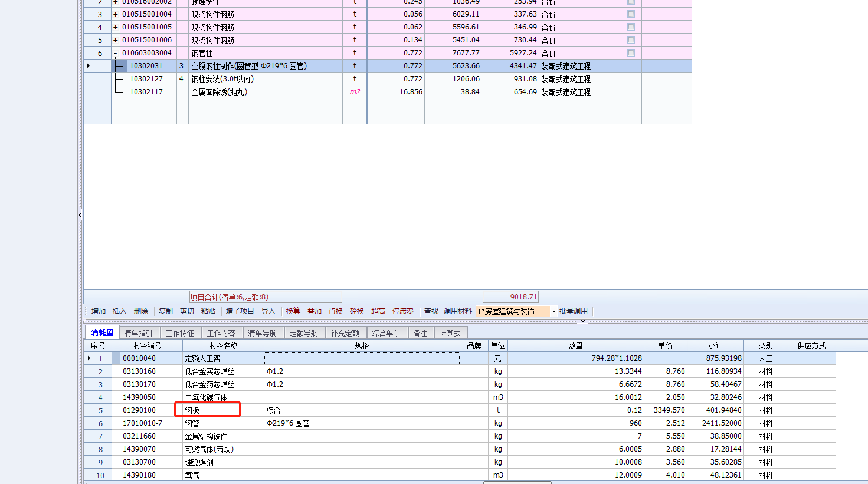Click the red 停滞费 button
This screenshot has height=484, width=868.
(403, 311)
